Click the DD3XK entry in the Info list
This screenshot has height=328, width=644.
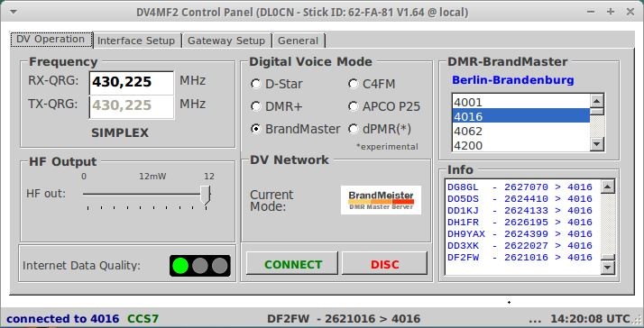click(x=520, y=246)
